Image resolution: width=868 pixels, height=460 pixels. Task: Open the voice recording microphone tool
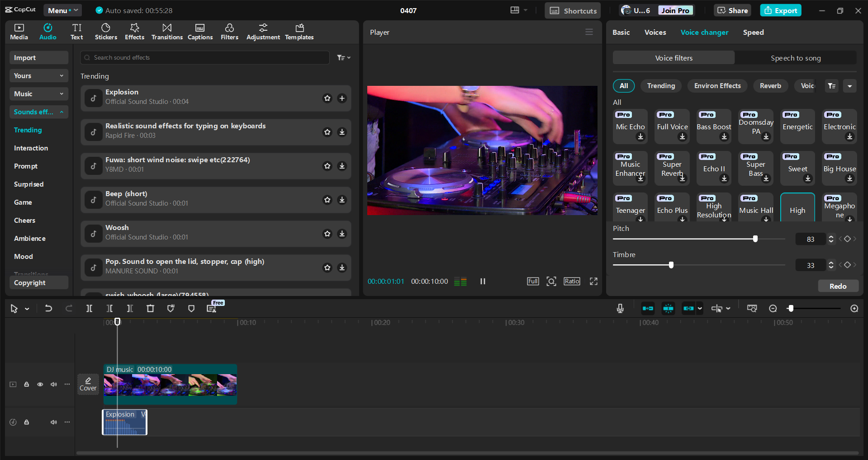click(x=619, y=308)
